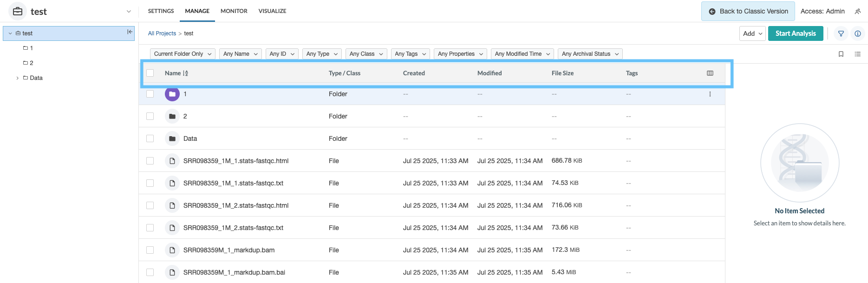Collapse the left sidebar panel
868x283 pixels.
coord(130,32)
